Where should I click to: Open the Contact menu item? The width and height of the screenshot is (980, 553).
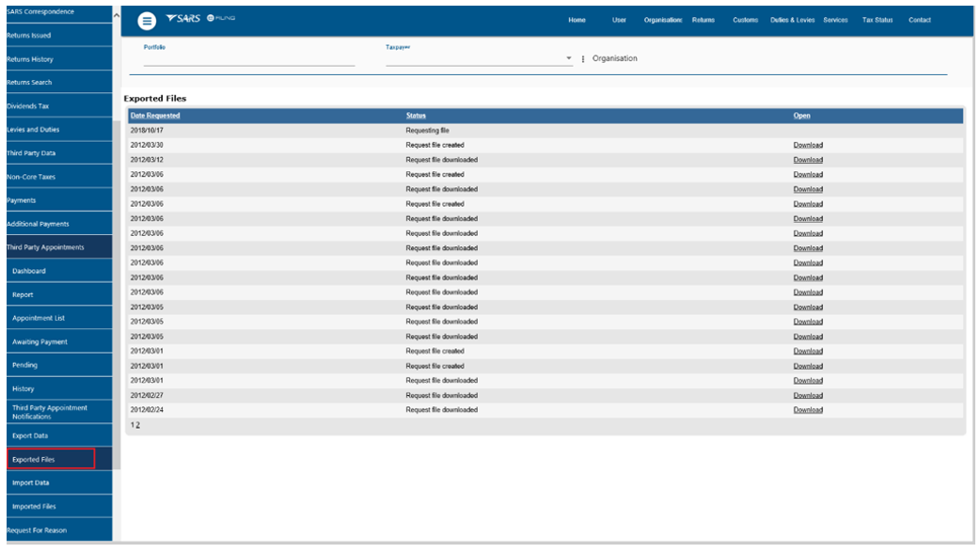920,21
